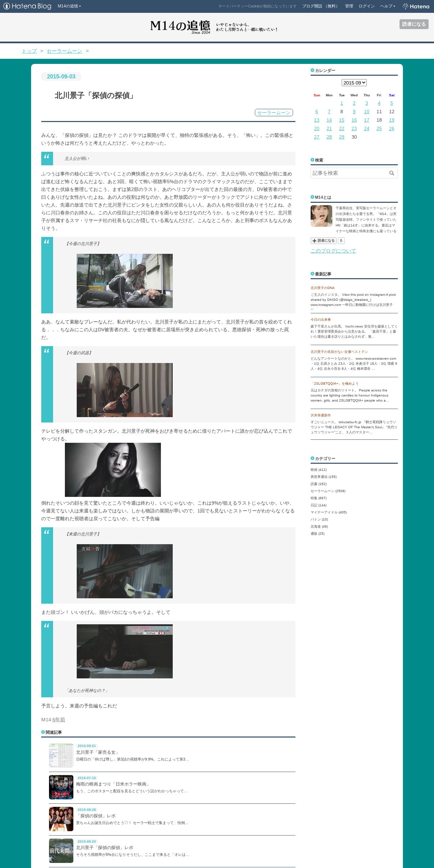Open the Hatena portal logo at top right

pyautogui.click(x=416, y=6)
